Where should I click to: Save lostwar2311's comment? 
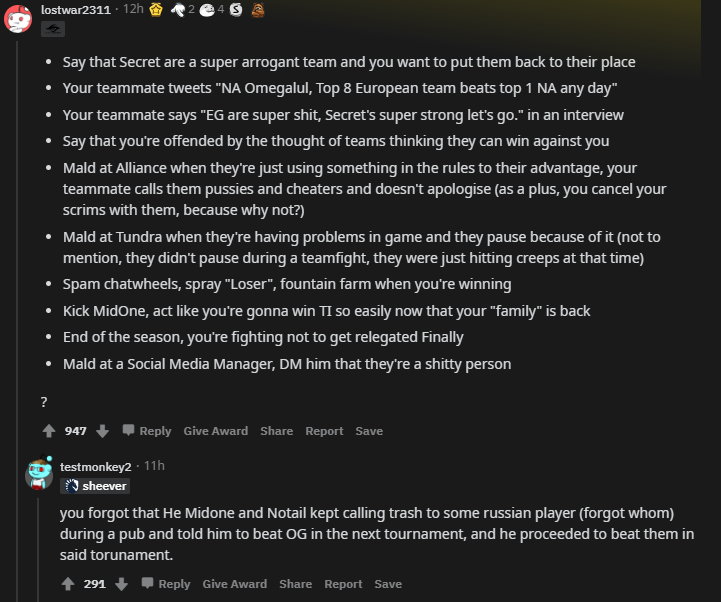click(x=369, y=431)
